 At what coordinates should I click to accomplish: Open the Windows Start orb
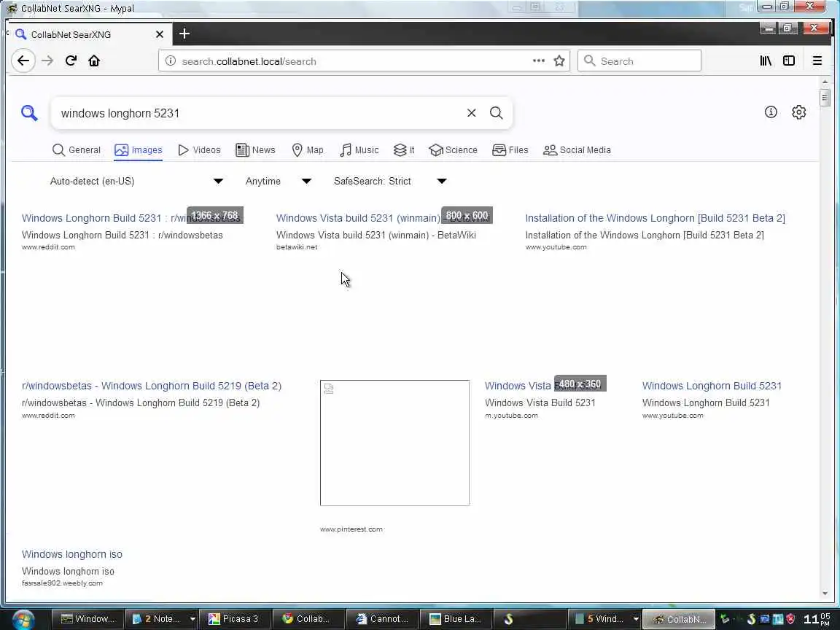click(23, 619)
